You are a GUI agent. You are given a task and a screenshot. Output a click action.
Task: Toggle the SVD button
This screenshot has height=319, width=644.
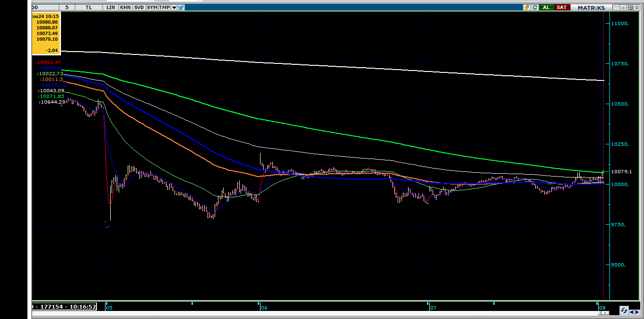point(139,7)
